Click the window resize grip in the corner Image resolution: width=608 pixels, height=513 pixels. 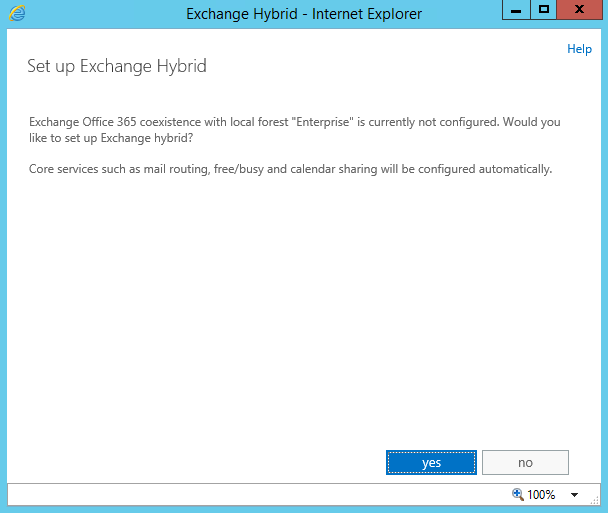point(595,501)
